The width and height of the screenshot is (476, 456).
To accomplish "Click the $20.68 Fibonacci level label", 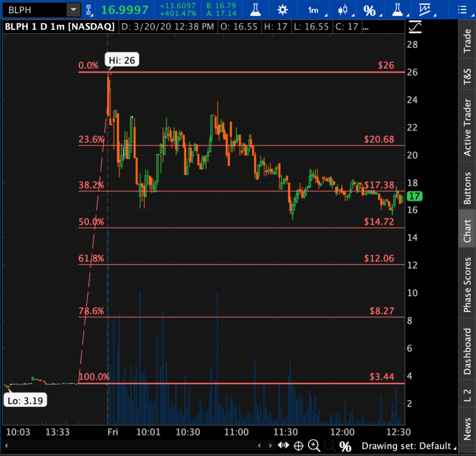I will [x=379, y=139].
